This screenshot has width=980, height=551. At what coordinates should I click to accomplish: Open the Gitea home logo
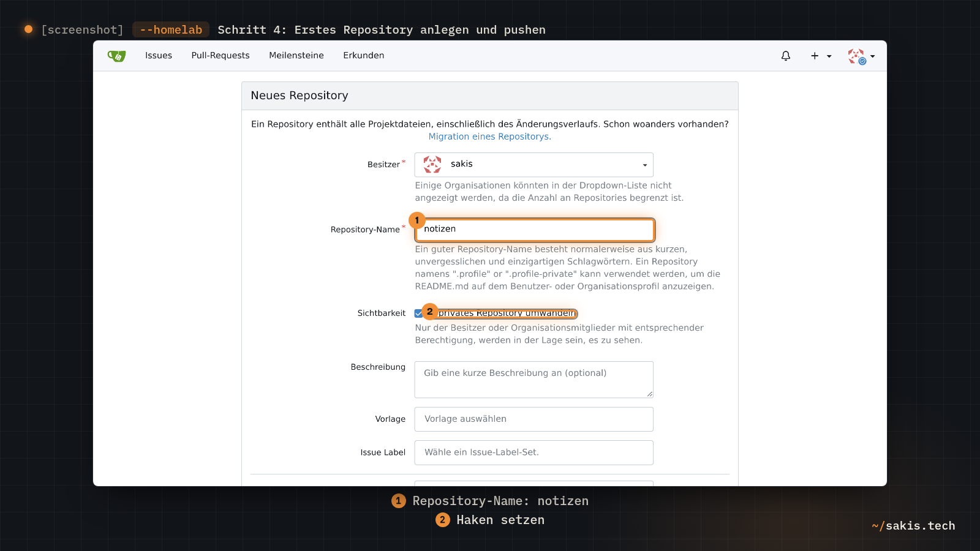pyautogui.click(x=116, y=56)
